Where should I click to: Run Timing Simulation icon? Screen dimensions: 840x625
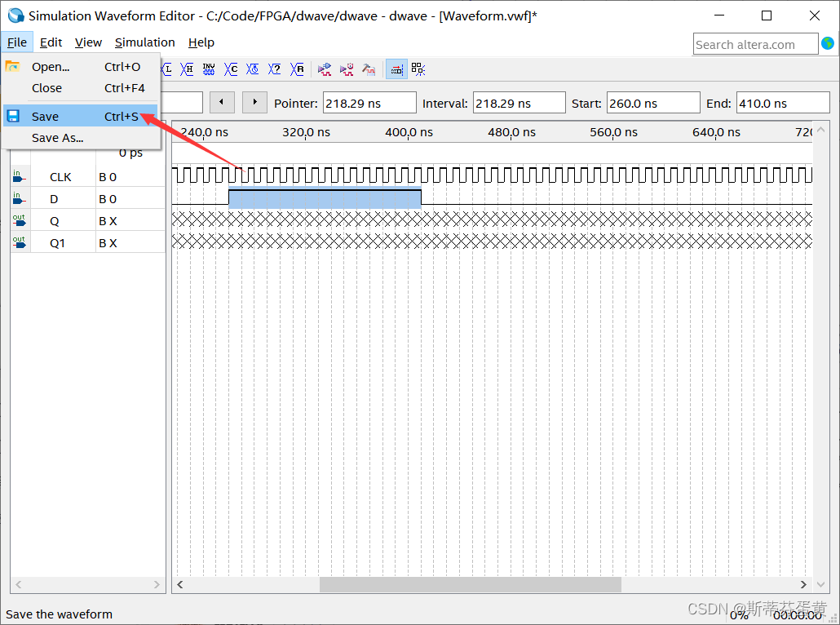[x=347, y=69]
